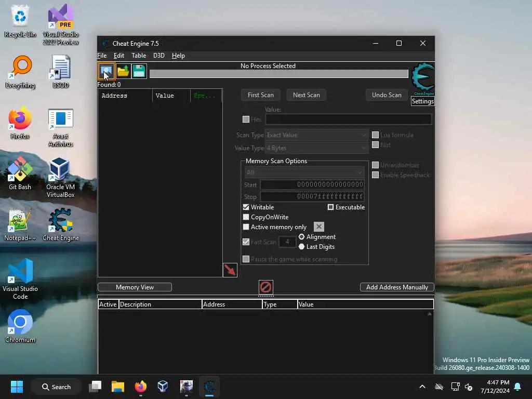Open the Windows Start menu

pyautogui.click(x=17, y=387)
